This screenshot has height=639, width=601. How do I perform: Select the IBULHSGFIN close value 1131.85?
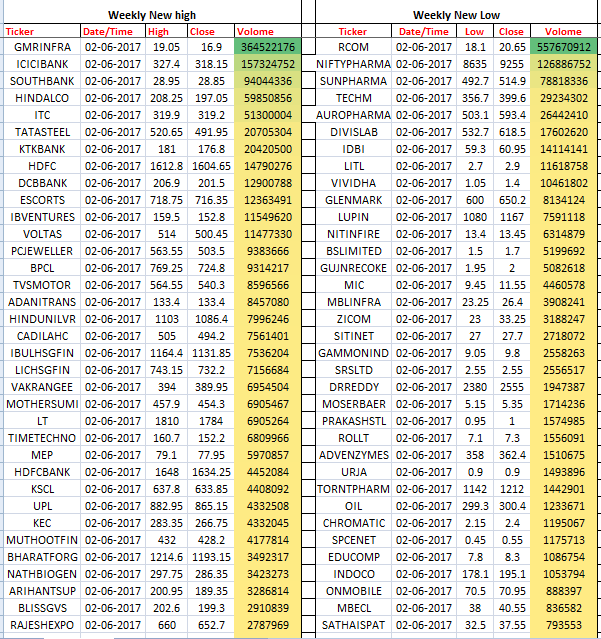211,353
